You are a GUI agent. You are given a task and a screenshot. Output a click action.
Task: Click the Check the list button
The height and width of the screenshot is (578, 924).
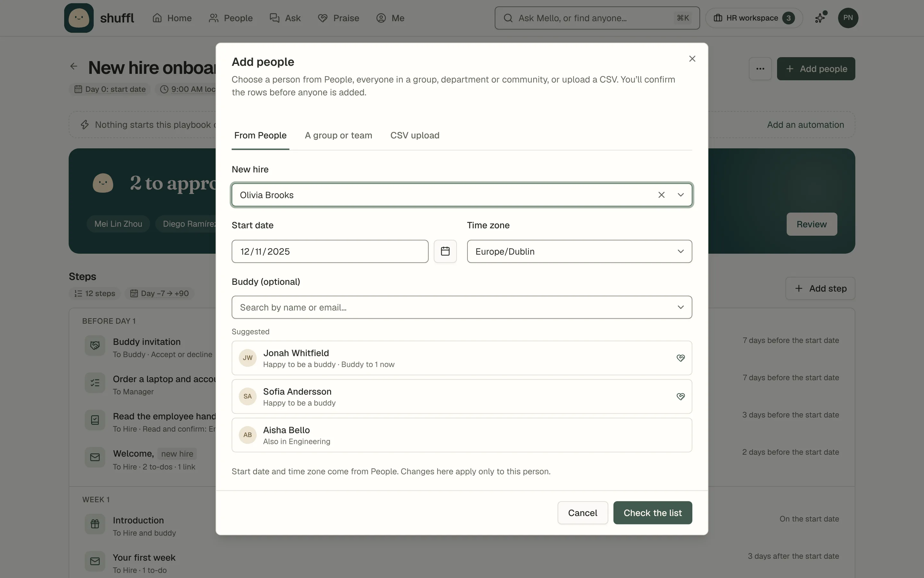(x=653, y=512)
